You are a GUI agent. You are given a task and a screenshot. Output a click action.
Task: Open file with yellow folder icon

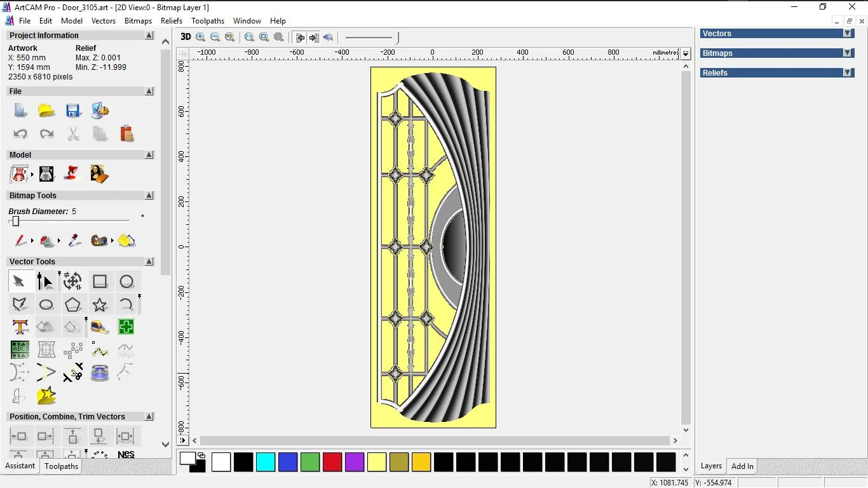[46, 111]
